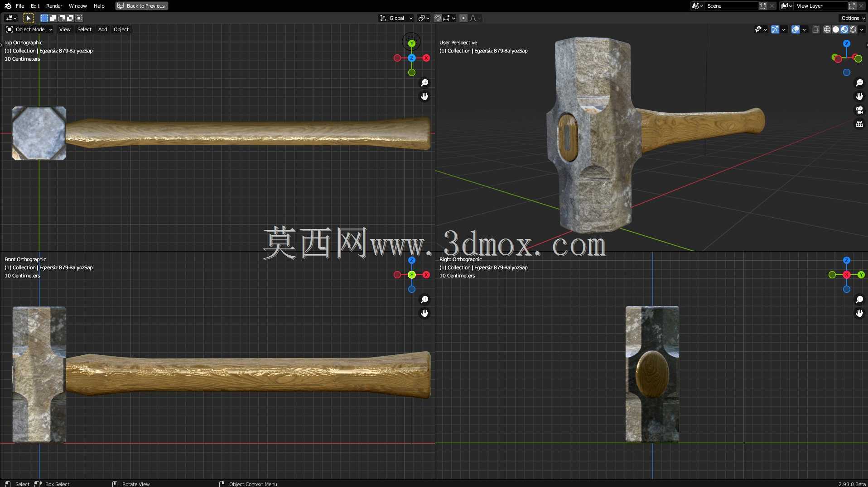Viewport: 868px width, 487px height.
Task: Expand the viewport shading options arrow
Action: 862,29
